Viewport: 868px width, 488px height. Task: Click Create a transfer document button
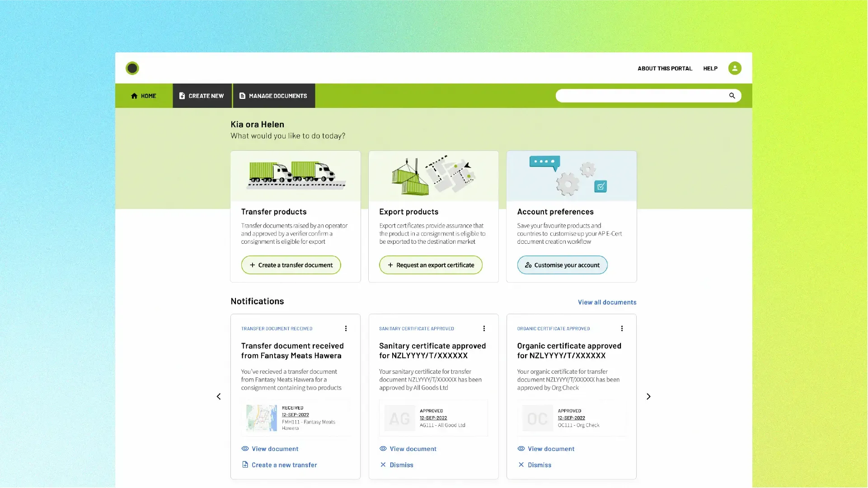tap(291, 265)
